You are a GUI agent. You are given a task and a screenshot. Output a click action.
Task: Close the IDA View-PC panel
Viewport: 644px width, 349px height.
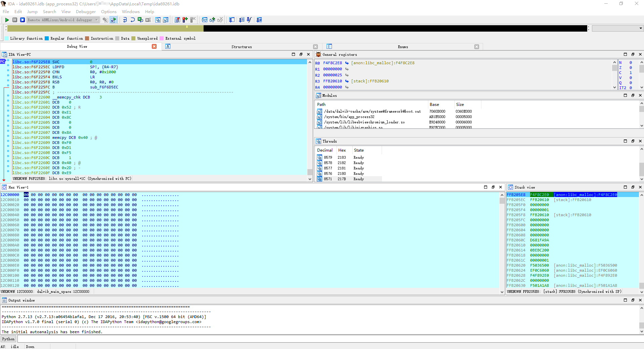pos(308,54)
